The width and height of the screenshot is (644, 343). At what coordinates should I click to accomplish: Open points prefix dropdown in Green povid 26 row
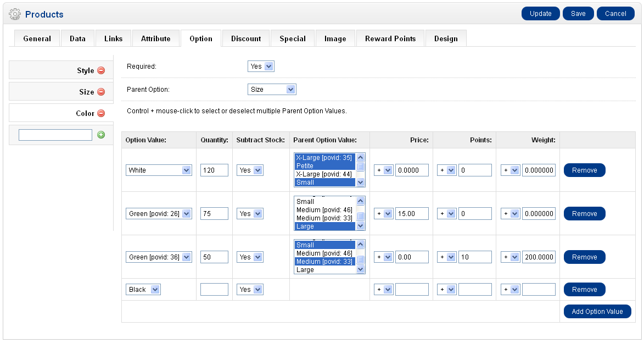tap(447, 214)
